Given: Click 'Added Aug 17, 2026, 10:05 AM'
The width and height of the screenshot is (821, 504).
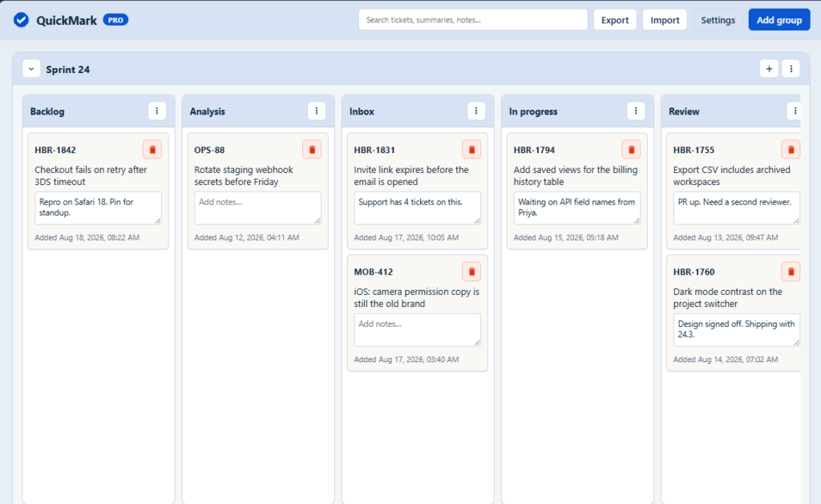Looking at the screenshot, I should [x=406, y=238].
